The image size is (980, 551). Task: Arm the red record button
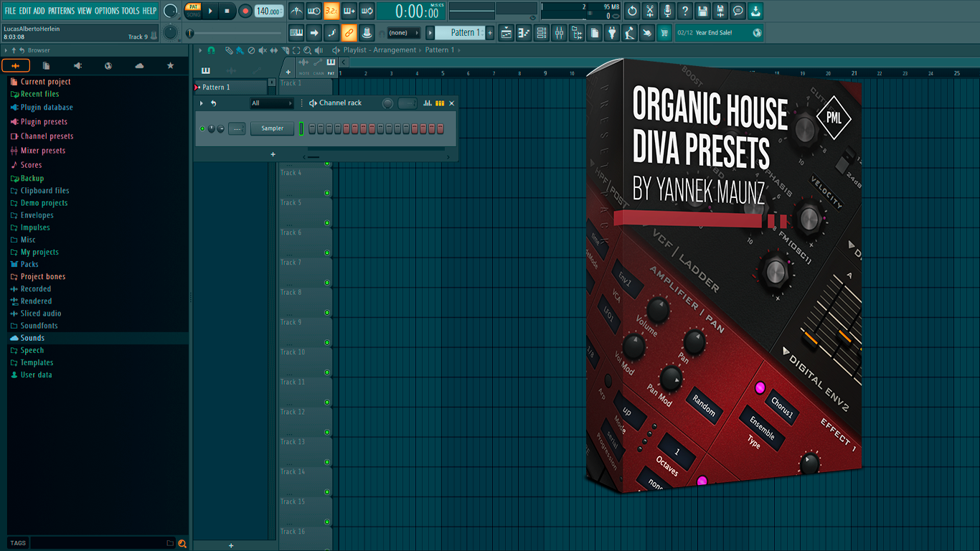coord(245,11)
